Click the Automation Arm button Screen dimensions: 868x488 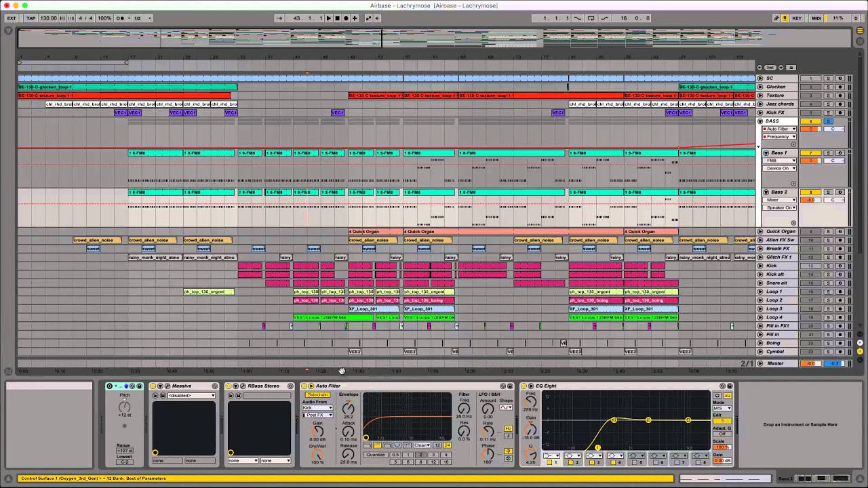coord(370,18)
